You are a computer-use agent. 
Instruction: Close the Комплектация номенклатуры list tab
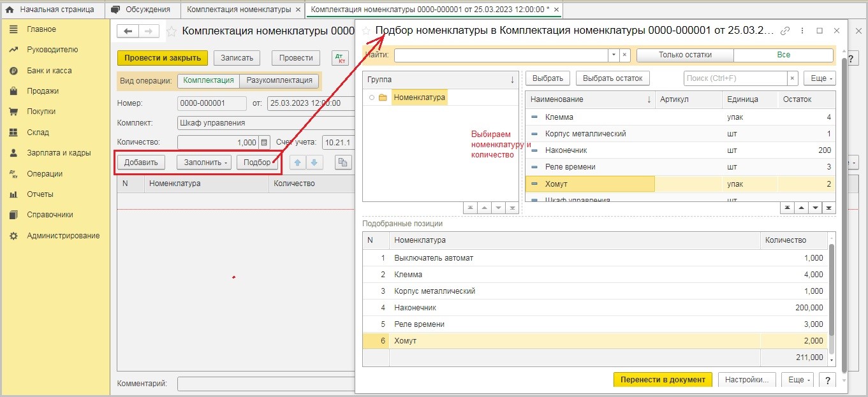[298, 10]
